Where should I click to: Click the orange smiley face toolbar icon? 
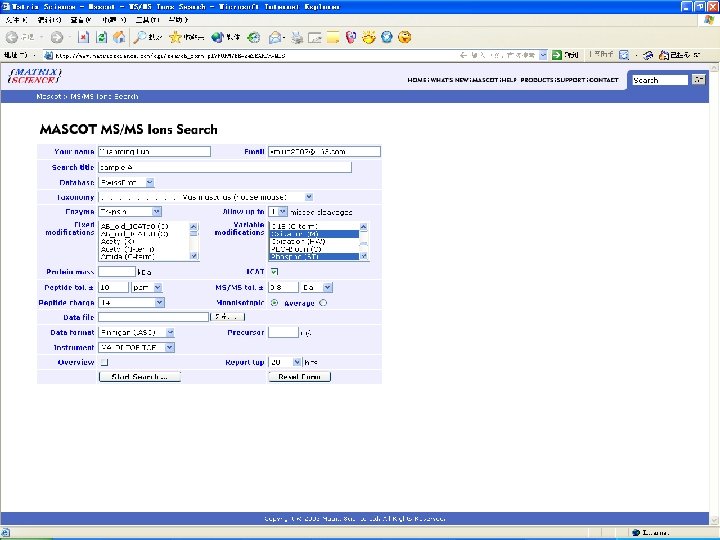click(x=405, y=37)
